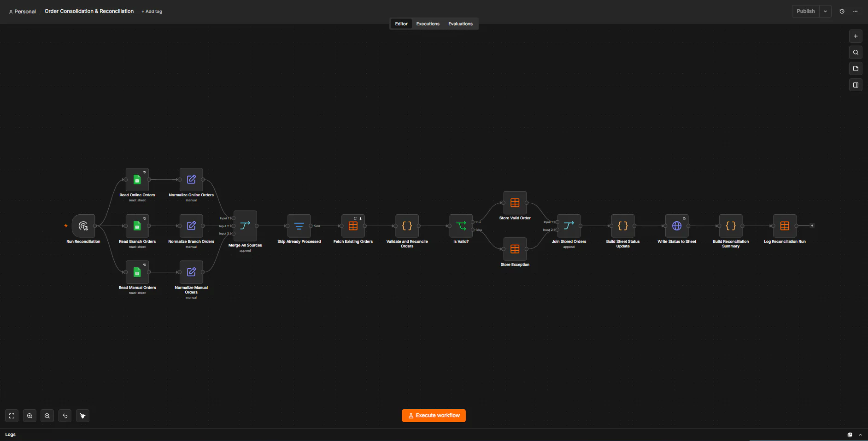868x441 pixels.
Task: Click the Normalize Branch Orders edit node
Action: [x=191, y=226]
